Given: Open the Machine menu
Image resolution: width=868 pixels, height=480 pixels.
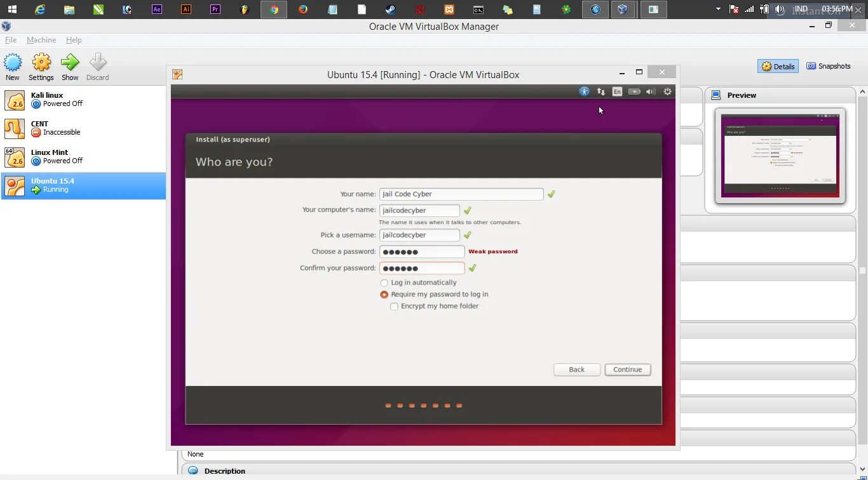Looking at the screenshot, I should [x=41, y=40].
